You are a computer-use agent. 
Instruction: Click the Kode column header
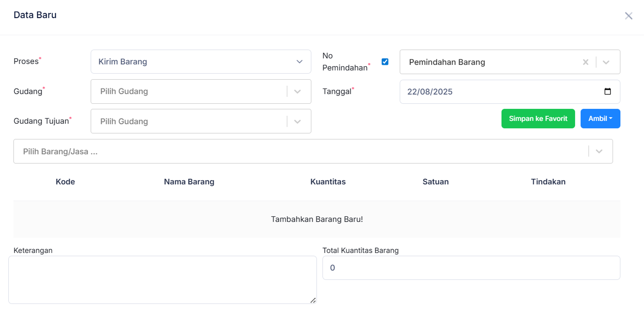click(65, 182)
